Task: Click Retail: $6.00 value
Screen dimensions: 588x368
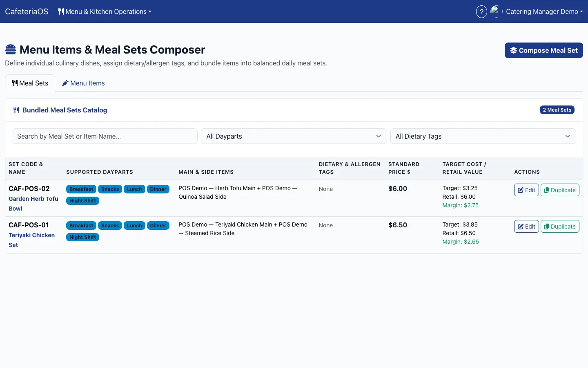Action: [459, 197]
